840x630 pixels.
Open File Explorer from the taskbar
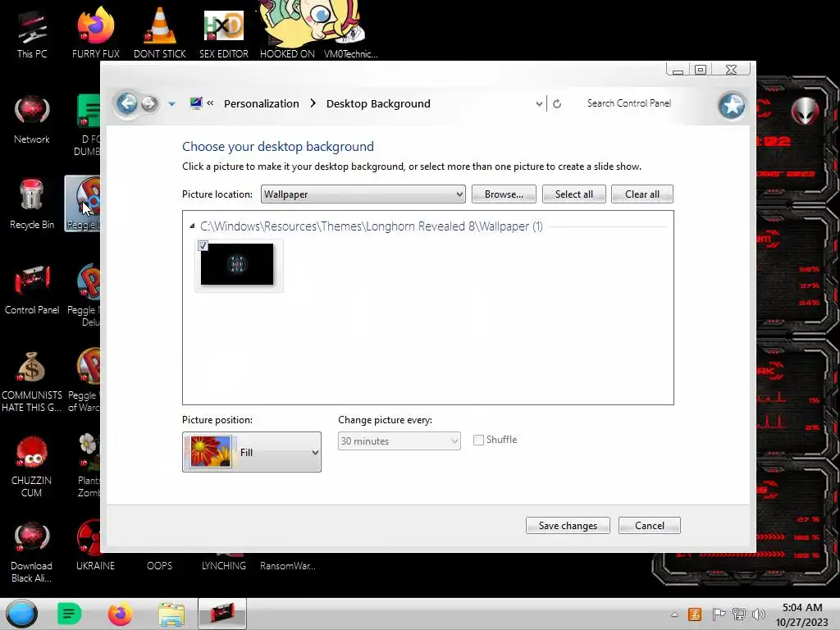171,614
